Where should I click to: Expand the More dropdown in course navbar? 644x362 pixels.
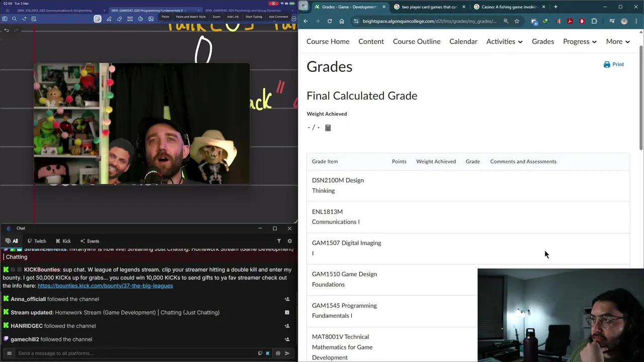coord(618,41)
